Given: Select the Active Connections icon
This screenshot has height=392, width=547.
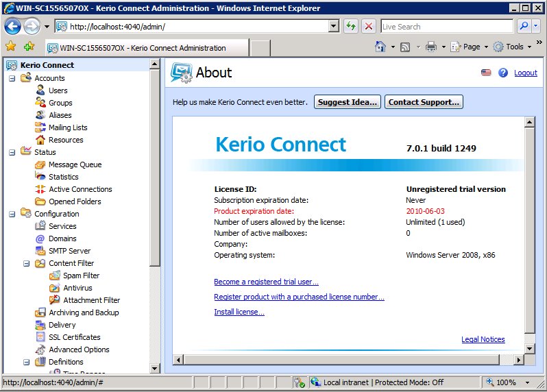Looking at the screenshot, I should point(40,189).
